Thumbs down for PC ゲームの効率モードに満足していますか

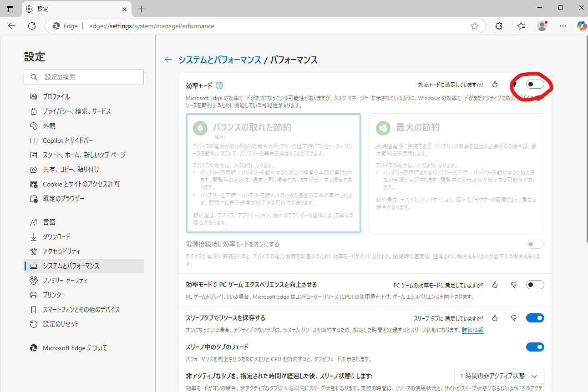[514, 285]
